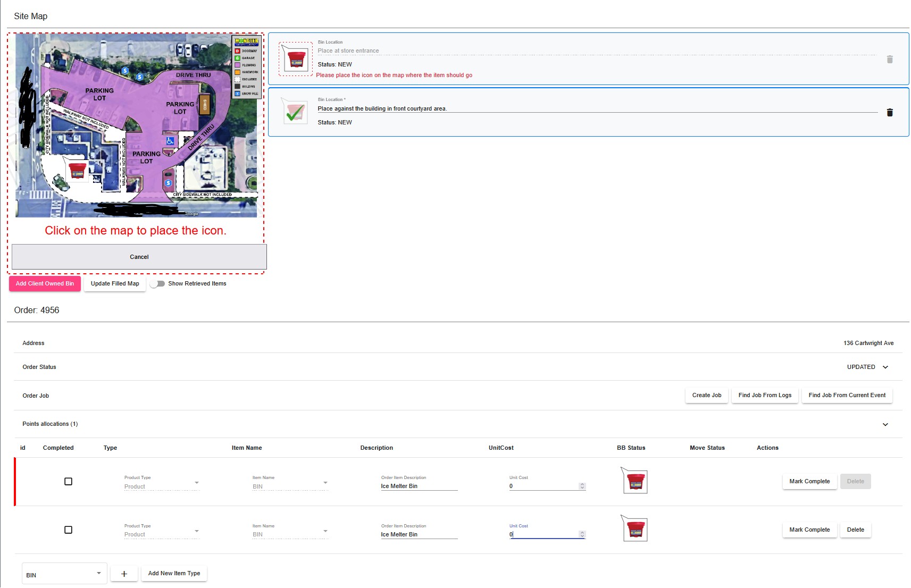
Task: Toggle the Show Retrieved Items switch
Action: [x=157, y=284]
